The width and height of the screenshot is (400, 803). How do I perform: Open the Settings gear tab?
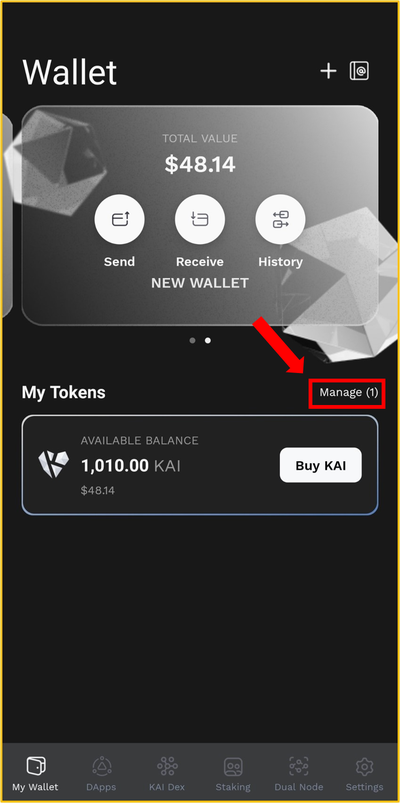click(x=364, y=774)
